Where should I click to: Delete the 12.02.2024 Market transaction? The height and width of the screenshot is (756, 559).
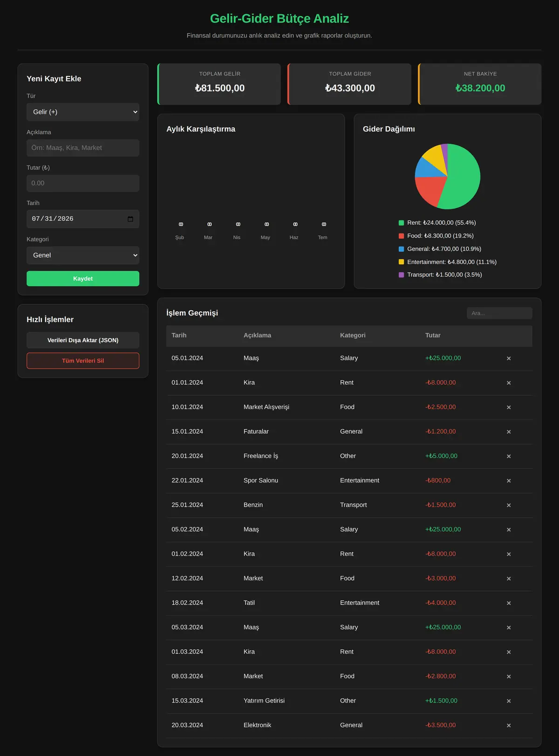(x=509, y=578)
